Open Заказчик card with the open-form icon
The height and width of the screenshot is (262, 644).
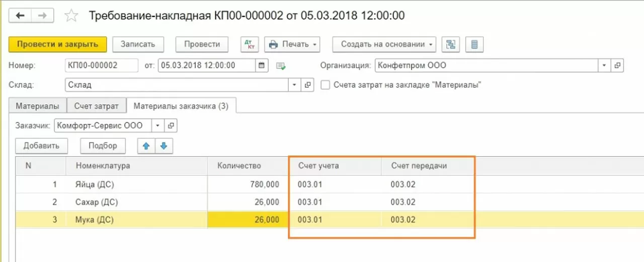coord(171,125)
